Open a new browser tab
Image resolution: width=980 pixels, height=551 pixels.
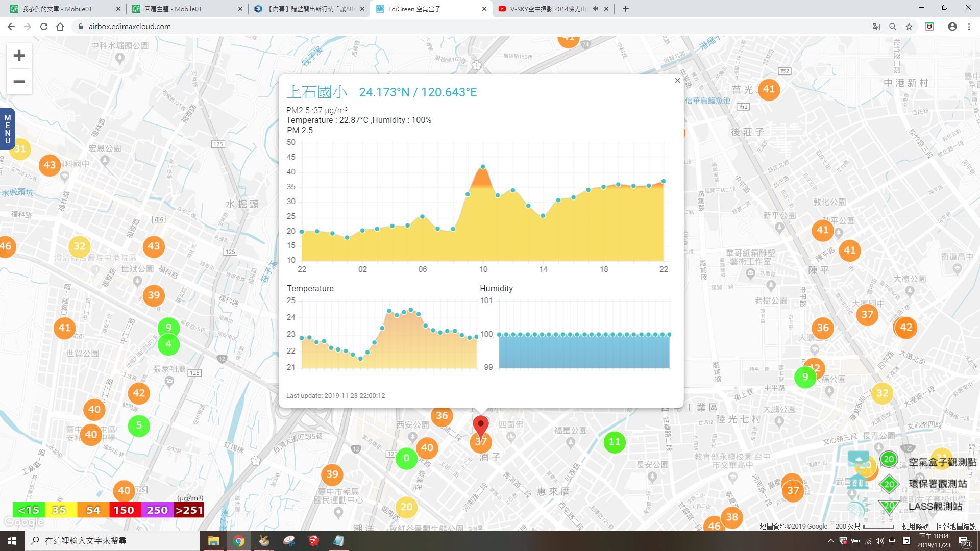point(625,9)
